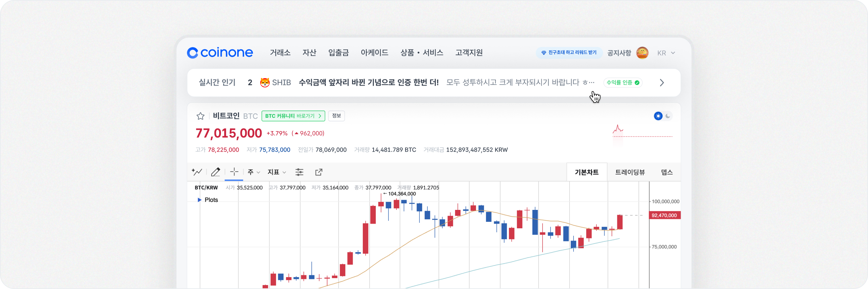Click the SHIB coin icon
Viewport: 868px width, 289px height.
[265, 83]
